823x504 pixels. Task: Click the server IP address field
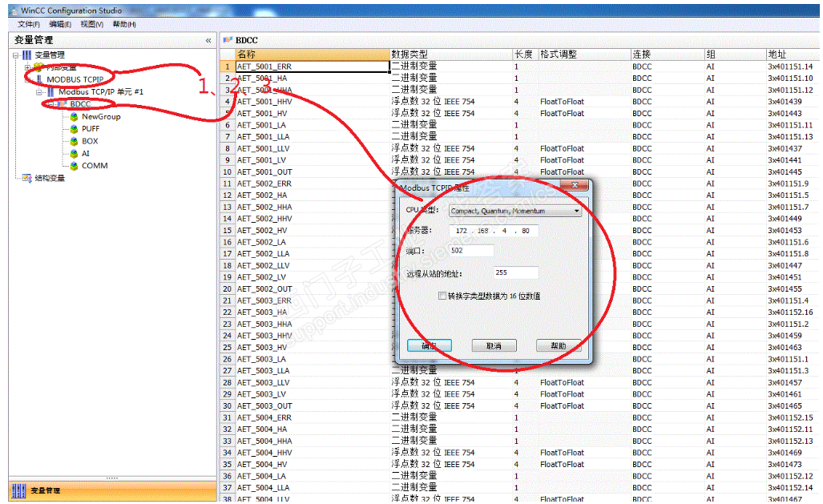(x=494, y=231)
